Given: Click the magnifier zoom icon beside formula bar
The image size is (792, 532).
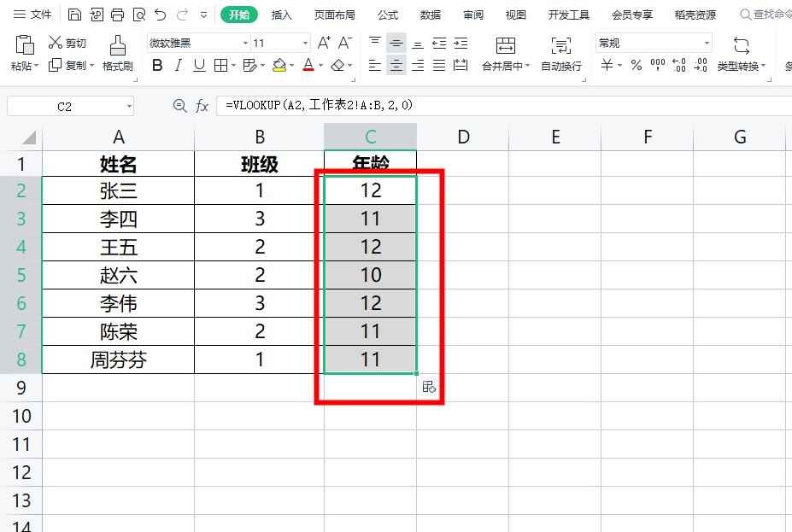Looking at the screenshot, I should pyautogui.click(x=179, y=106).
